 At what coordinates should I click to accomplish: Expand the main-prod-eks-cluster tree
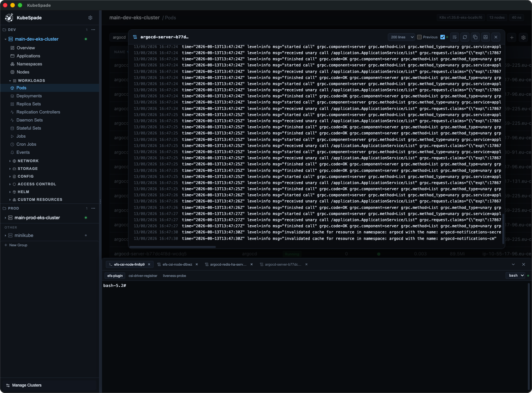(5, 218)
